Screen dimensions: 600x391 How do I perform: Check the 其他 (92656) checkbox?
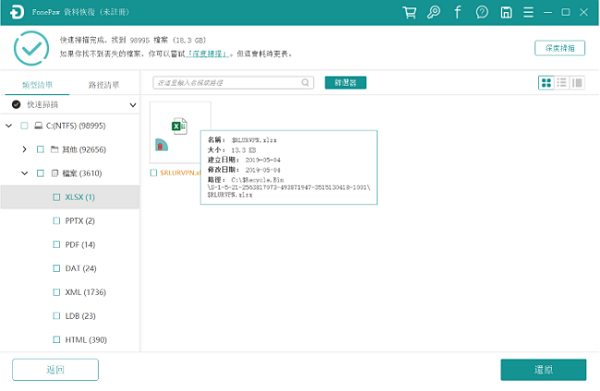(x=40, y=149)
